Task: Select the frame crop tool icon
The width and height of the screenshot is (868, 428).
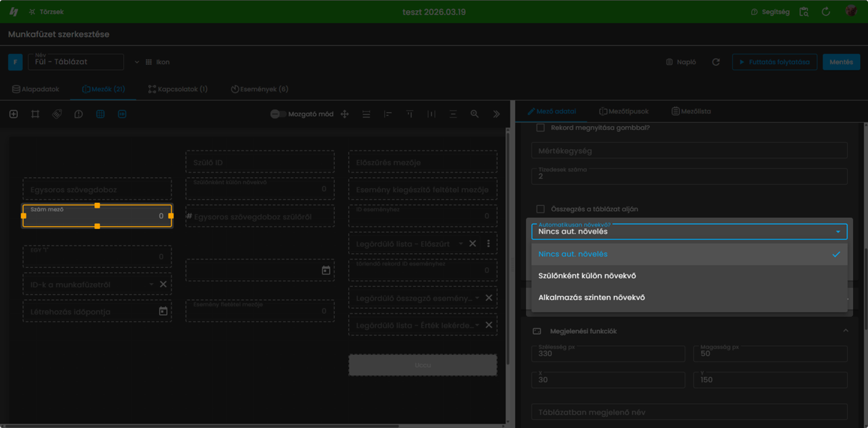Action: pyautogui.click(x=35, y=114)
